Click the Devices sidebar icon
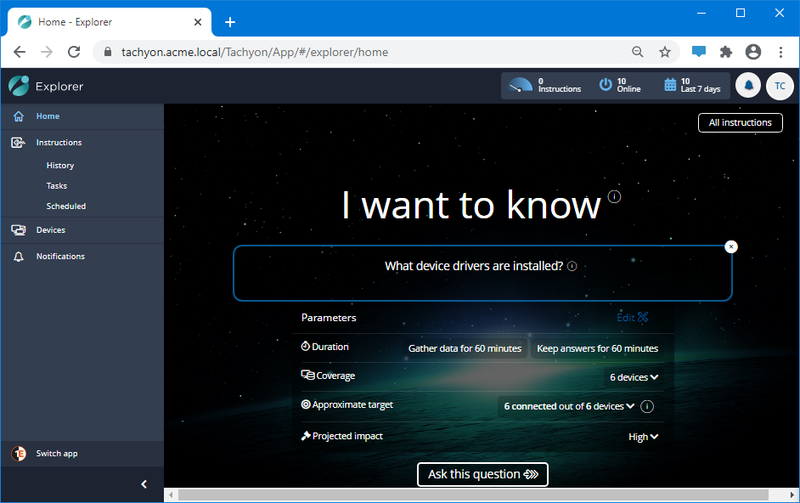The image size is (800, 503). (x=18, y=230)
